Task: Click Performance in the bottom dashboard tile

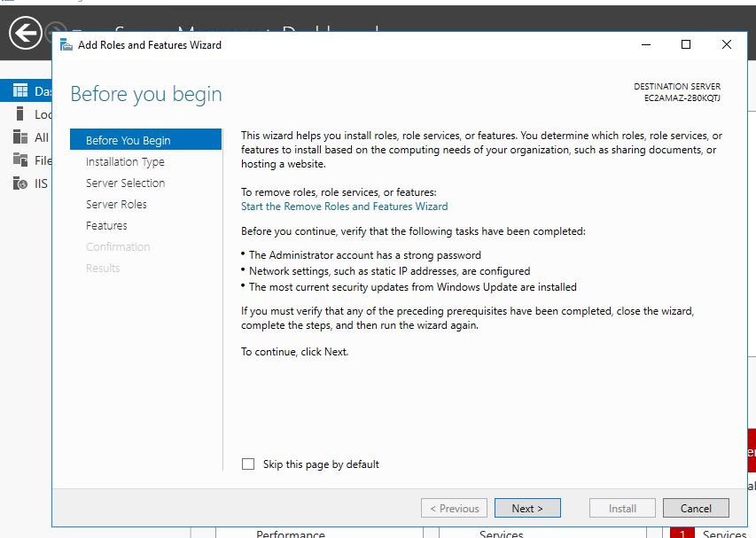Action: coord(290,534)
